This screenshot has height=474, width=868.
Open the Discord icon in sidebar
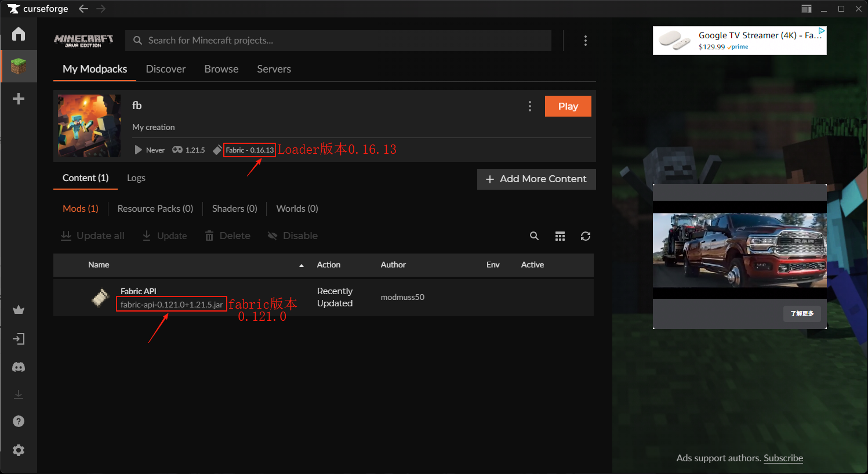click(x=19, y=367)
